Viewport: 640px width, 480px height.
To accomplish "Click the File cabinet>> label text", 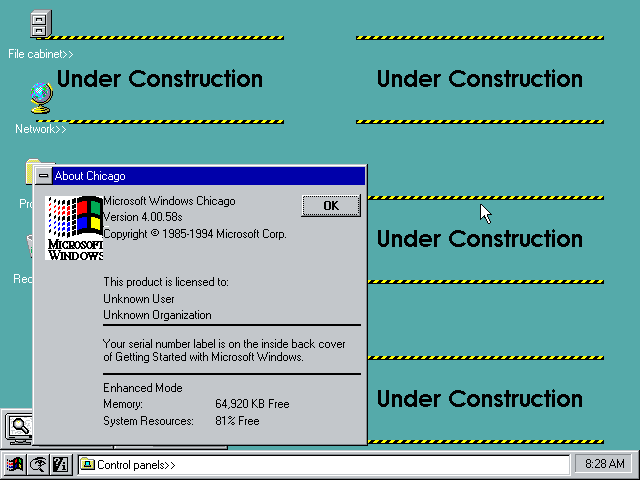I will (x=41, y=54).
